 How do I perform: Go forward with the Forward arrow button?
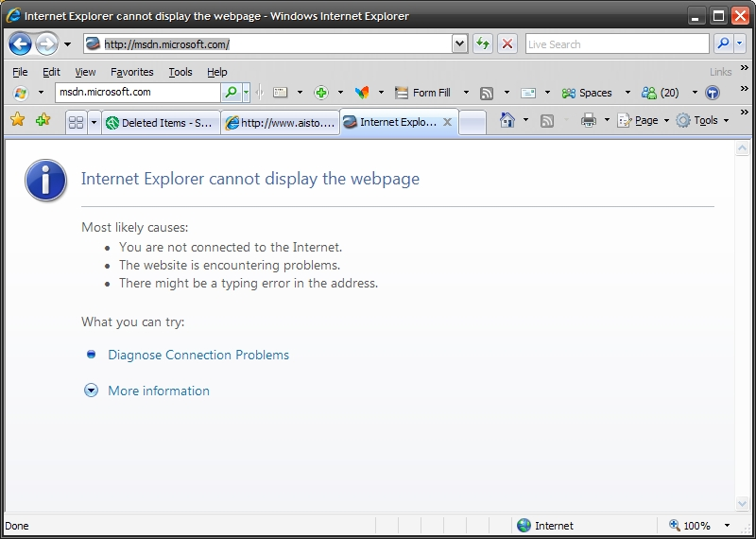tap(46, 44)
